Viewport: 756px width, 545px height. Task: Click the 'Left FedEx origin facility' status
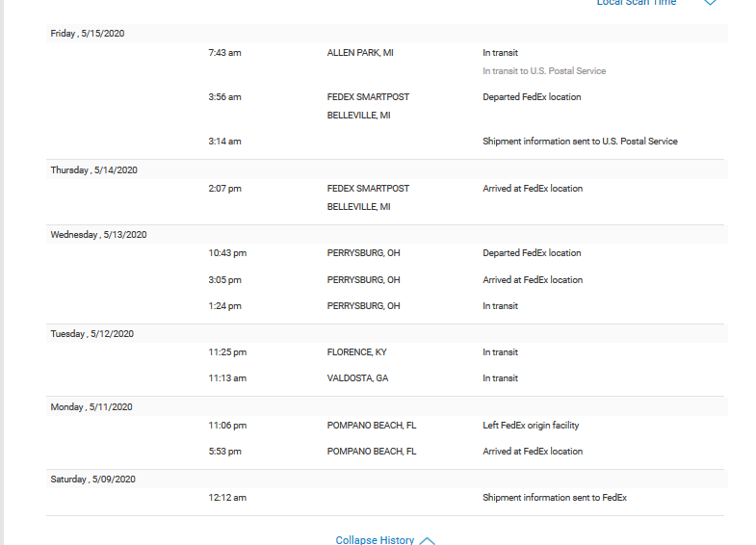pos(531,426)
